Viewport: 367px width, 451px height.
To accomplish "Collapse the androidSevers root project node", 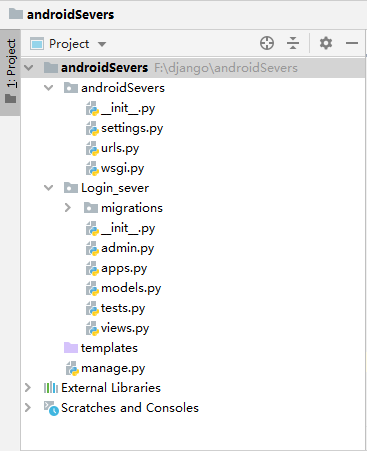I will click(29, 68).
